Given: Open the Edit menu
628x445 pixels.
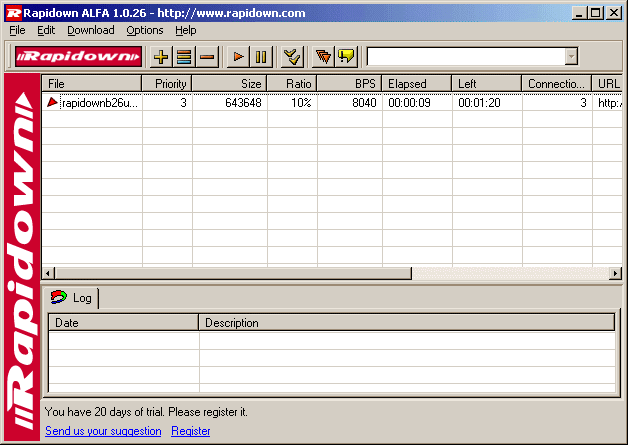Looking at the screenshot, I should coord(46,30).
